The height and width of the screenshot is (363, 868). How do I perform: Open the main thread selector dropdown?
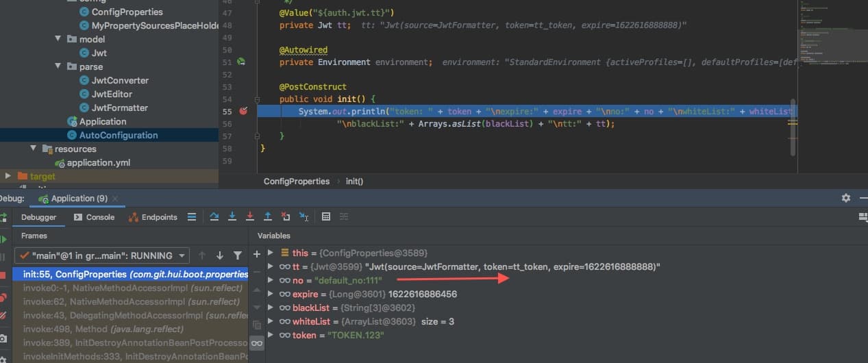pos(101,255)
